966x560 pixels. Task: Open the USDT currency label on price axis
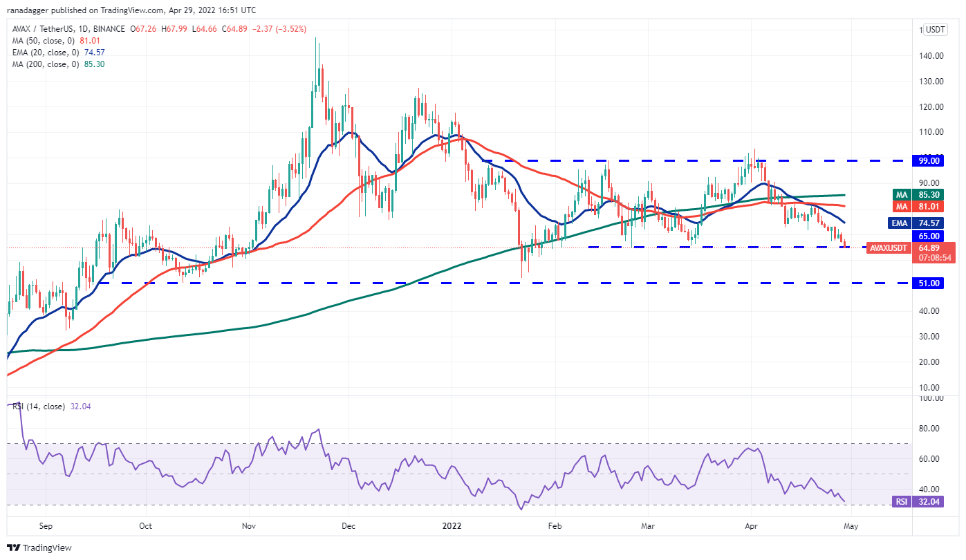point(936,30)
